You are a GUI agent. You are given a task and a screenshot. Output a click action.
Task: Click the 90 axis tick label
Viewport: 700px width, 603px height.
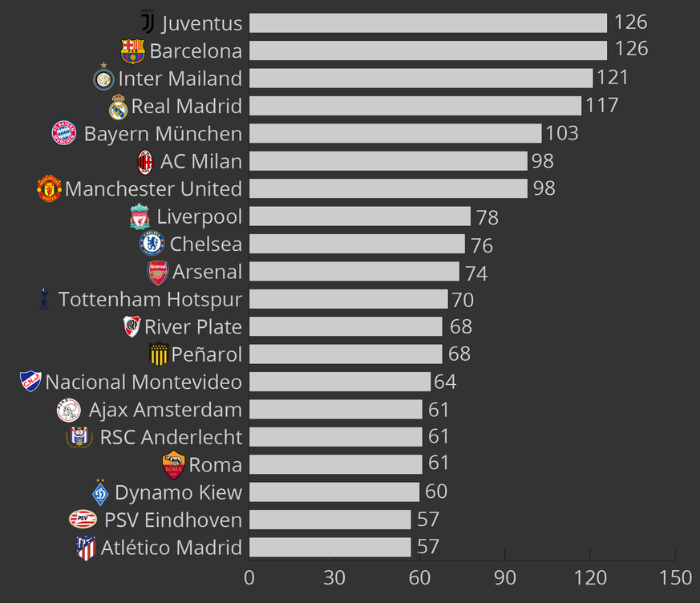(504, 577)
